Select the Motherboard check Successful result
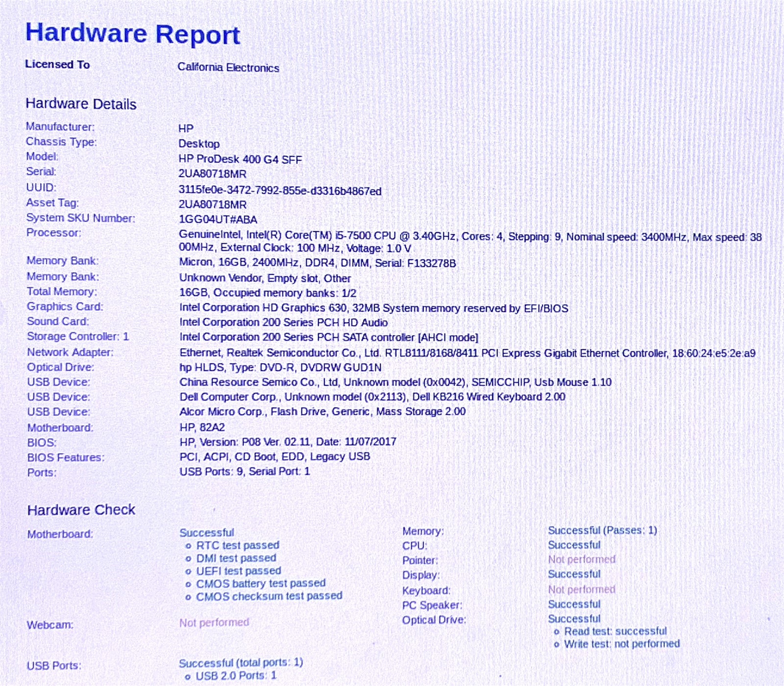Viewport: 784px width, 686px height. pos(207,533)
